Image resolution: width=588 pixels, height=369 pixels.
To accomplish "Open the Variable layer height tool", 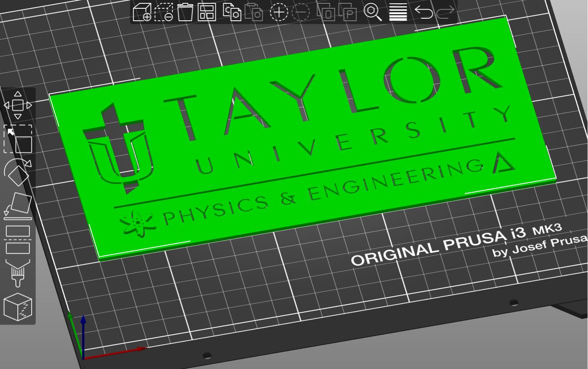I will click(x=398, y=13).
